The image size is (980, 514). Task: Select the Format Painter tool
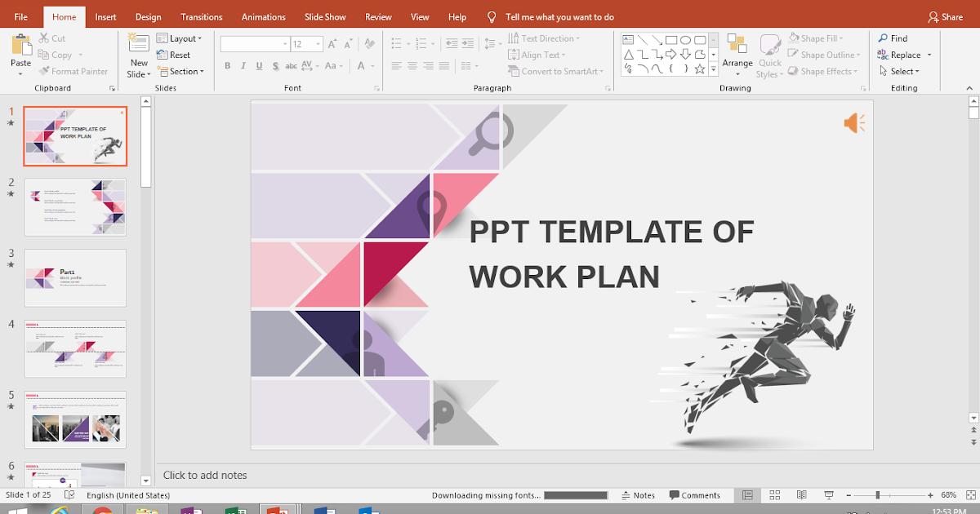[x=73, y=71]
